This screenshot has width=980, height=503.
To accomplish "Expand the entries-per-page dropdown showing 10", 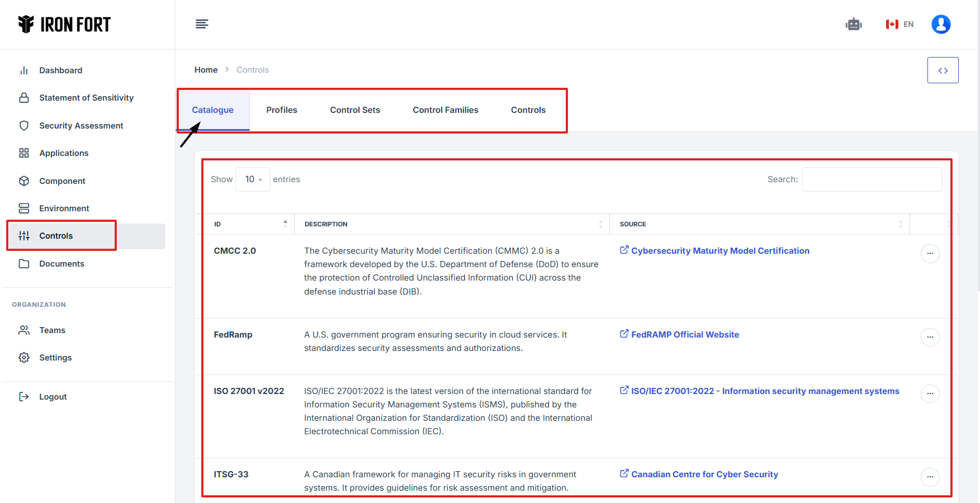I will pos(253,179).
